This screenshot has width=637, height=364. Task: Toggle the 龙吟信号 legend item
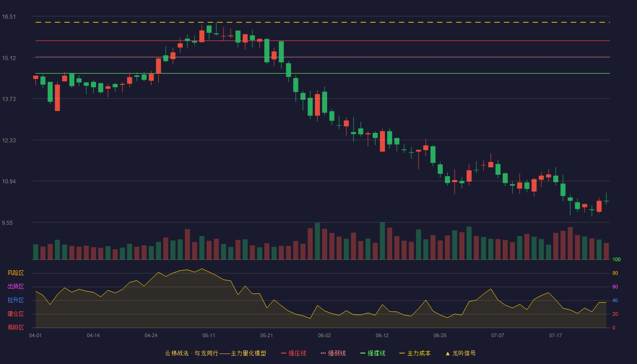460,353
